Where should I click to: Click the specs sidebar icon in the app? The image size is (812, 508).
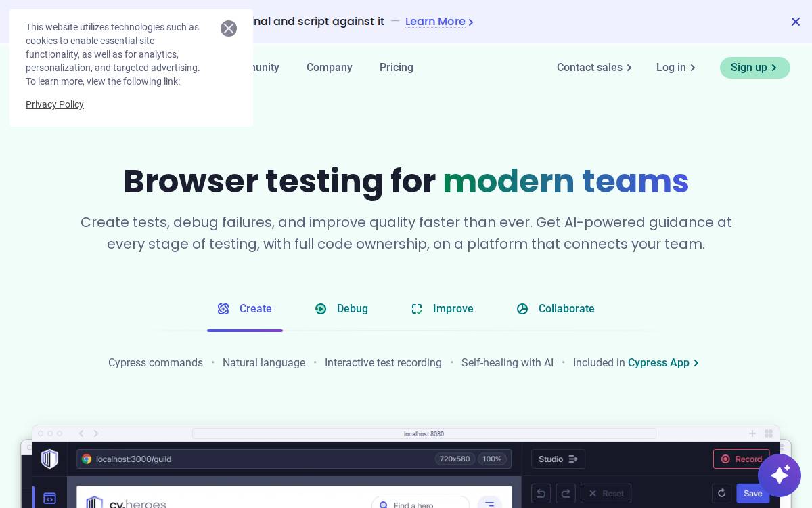click(x=49, y=499)
